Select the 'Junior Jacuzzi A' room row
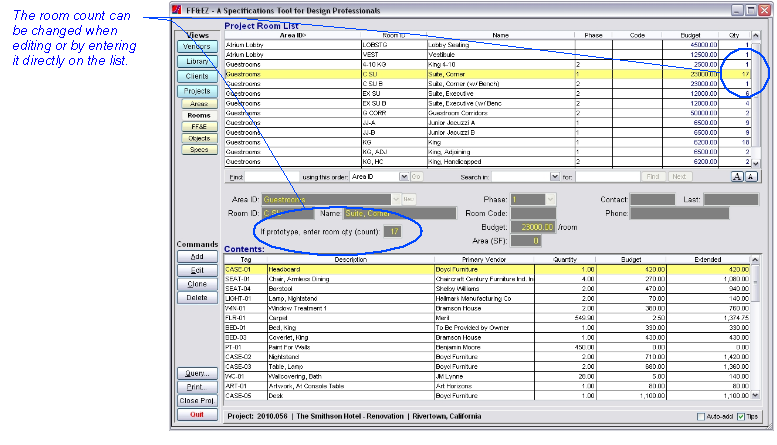 coord(488,123)
